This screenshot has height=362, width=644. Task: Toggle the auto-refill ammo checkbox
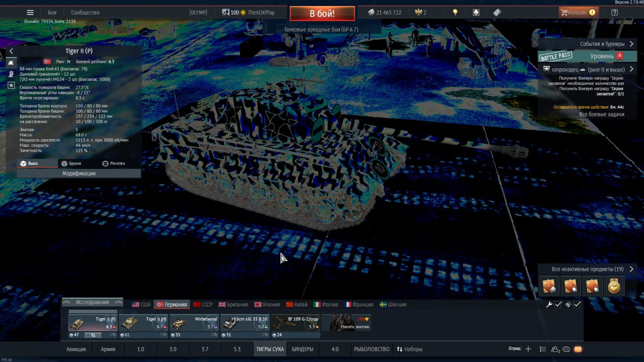coord(577,305)
